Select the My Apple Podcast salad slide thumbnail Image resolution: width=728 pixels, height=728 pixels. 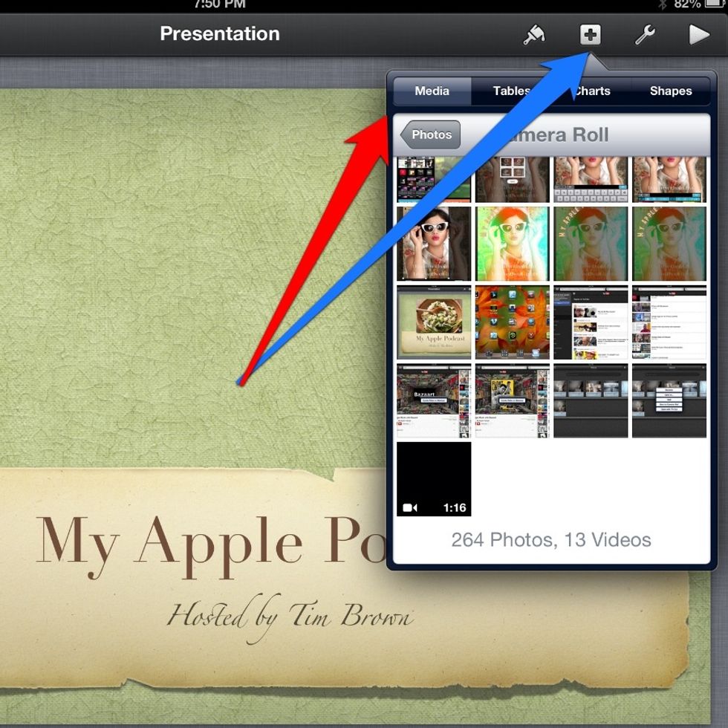click(434, 322)
